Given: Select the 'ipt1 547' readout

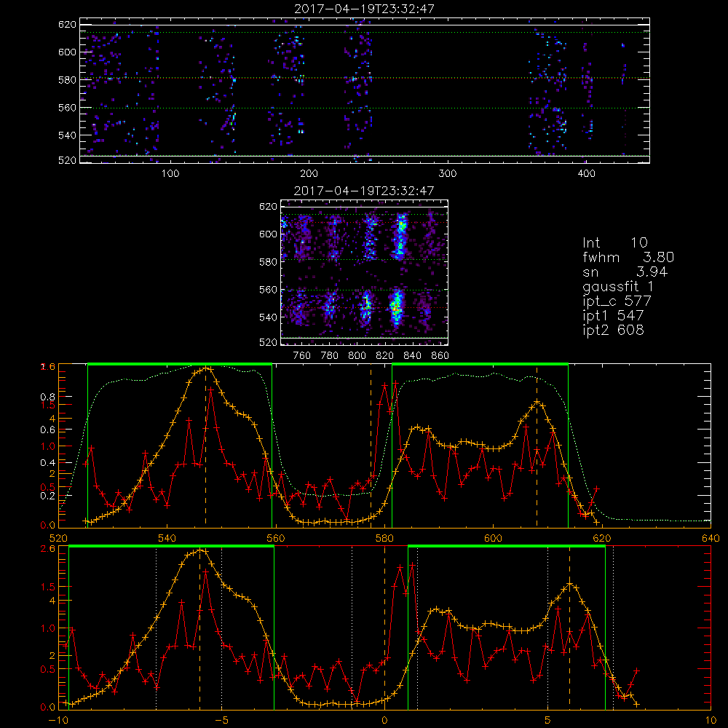Looking at the screenshot, I should coord(613,316).
